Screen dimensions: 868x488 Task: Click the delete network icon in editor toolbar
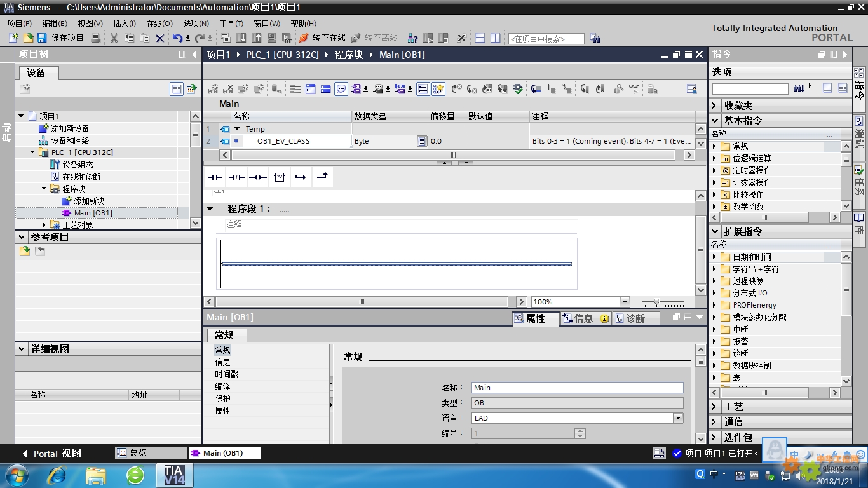click(227, 89)
